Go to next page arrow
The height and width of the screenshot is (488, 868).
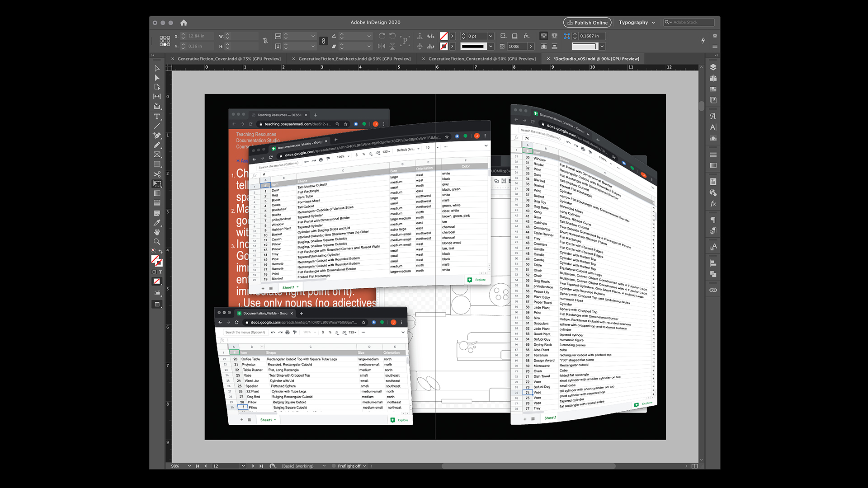(x=253, y=466)
